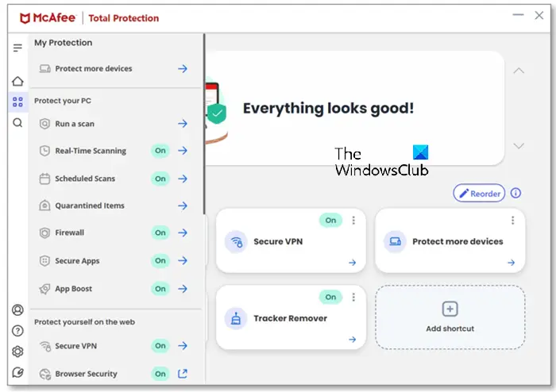Click the Firewall shield icon
The height and width of the screenshot is (392, 556).
point(44,233)
